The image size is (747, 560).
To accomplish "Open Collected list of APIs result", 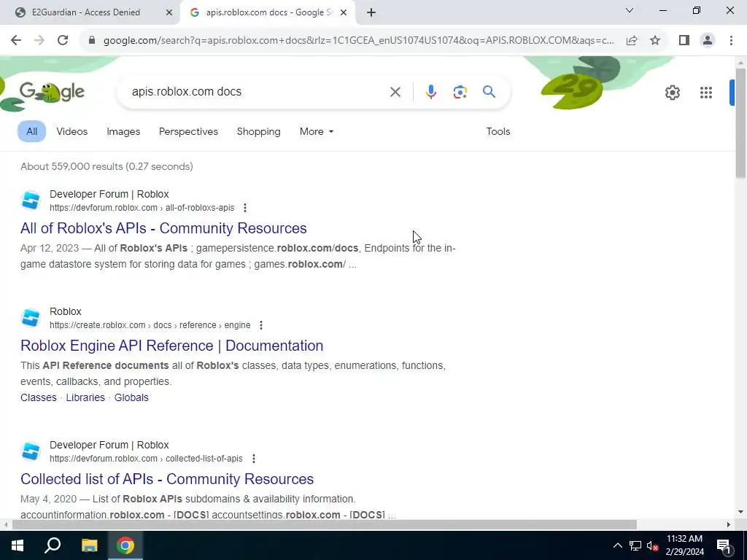I will click(167, 479).
